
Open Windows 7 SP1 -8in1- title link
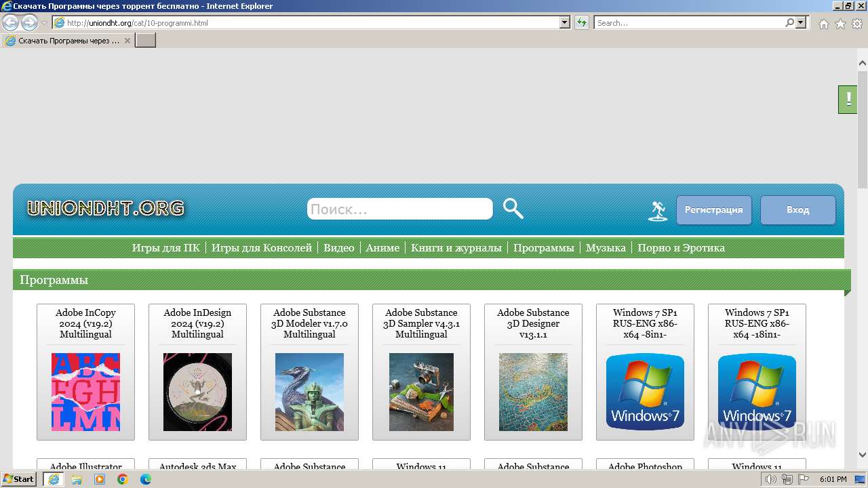point(645,323)
